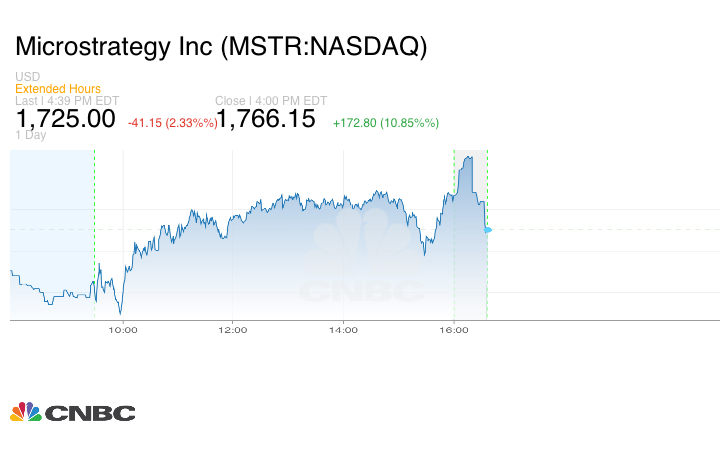Click the CNBC wordmark text at bottom left
The height and width of the screenshot is (450, 720).
pos(90,413)
